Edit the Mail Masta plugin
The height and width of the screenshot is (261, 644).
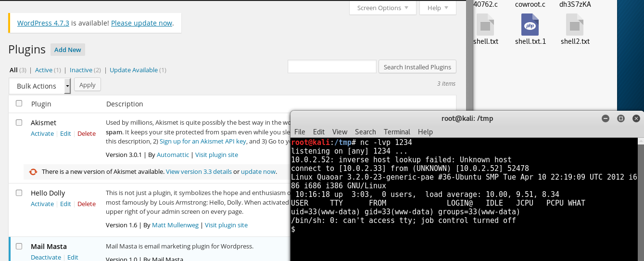click(73, 257)
